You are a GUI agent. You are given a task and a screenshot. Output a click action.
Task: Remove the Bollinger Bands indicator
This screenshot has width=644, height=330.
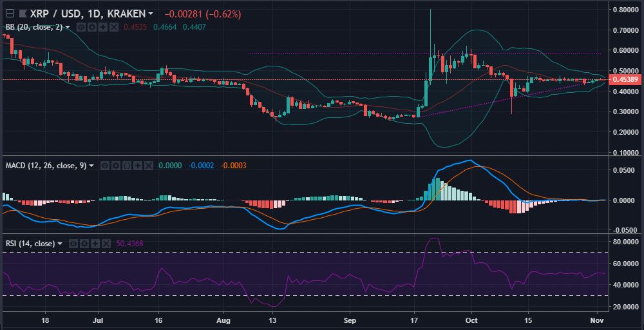click(114, 27)
